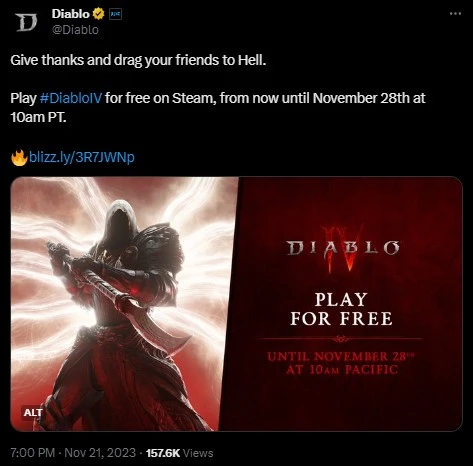
Task: Click the Nov 21, 2023 date
Action: (100, 453)
